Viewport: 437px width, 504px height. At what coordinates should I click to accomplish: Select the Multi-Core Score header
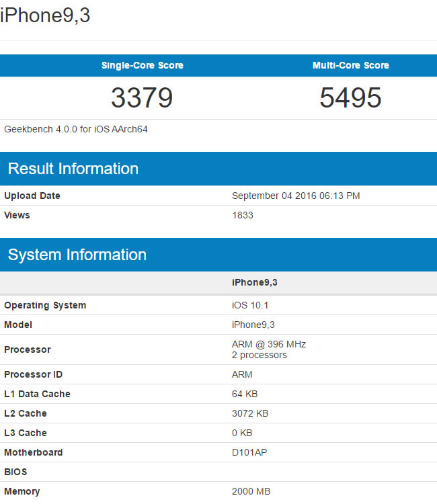tap(351, 65)
